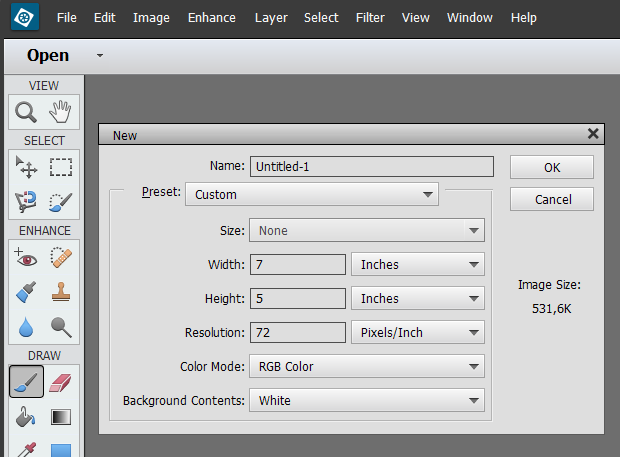Screen dimensions: 620x457
Task: Select the Rectangular Marquee tool
Action: tap(61, 167)
